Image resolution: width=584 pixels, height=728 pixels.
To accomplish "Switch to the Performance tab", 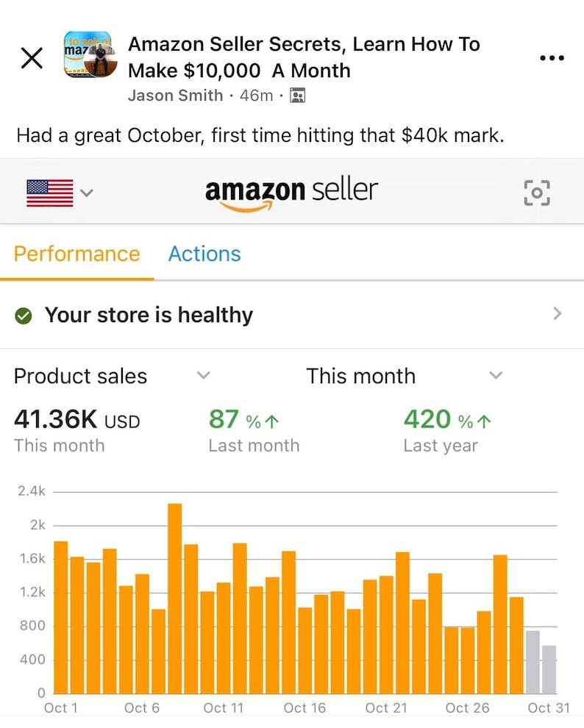I will [x=76, y=254].
